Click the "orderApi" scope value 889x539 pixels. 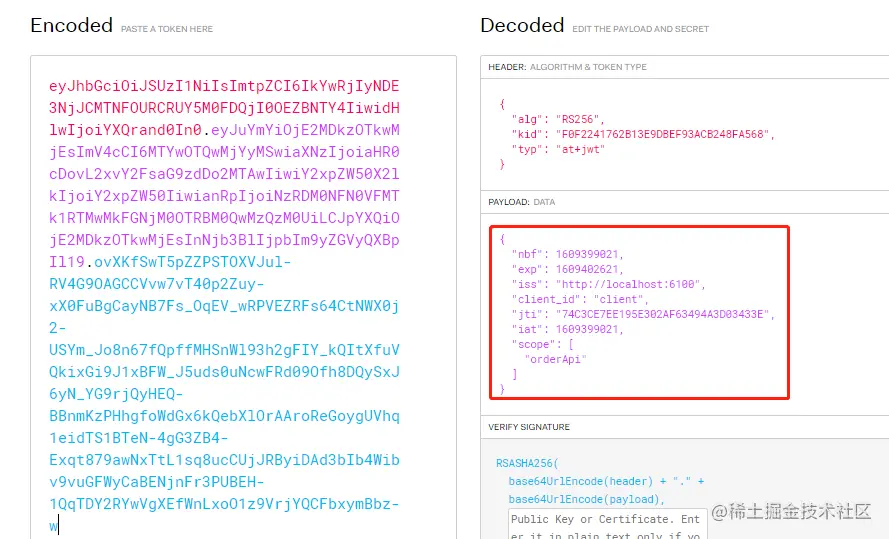555,359
